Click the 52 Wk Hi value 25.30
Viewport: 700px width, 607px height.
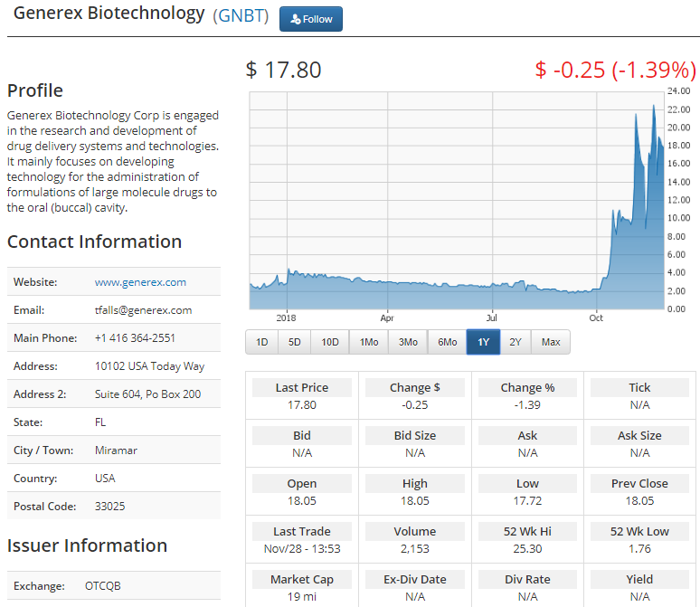coord(527,548)
